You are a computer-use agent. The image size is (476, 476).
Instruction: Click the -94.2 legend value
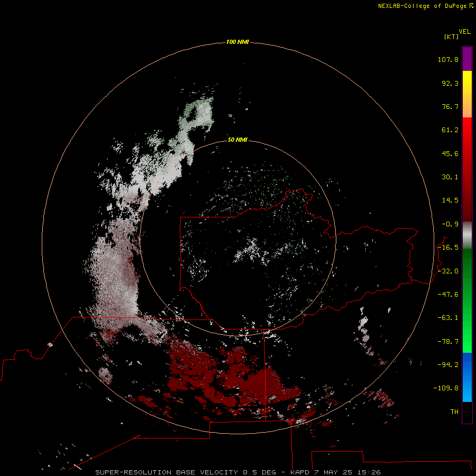[448, 364]
